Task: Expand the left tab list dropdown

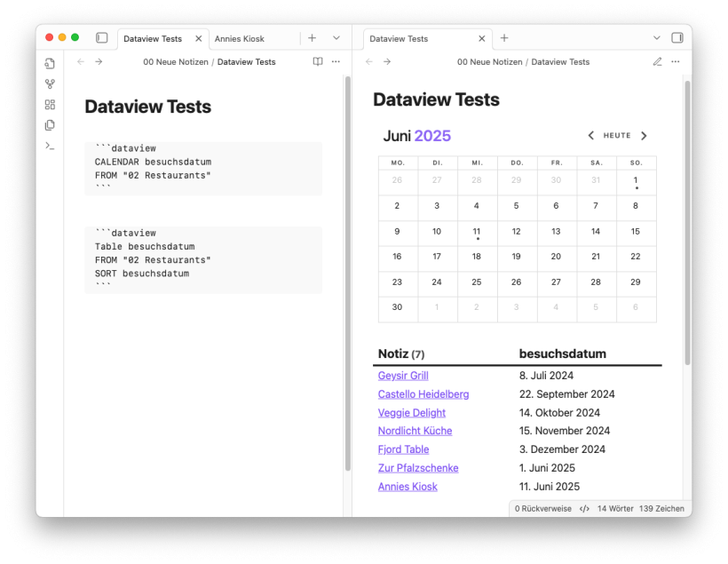Action: pyautogui.click(x=336, y=38)
